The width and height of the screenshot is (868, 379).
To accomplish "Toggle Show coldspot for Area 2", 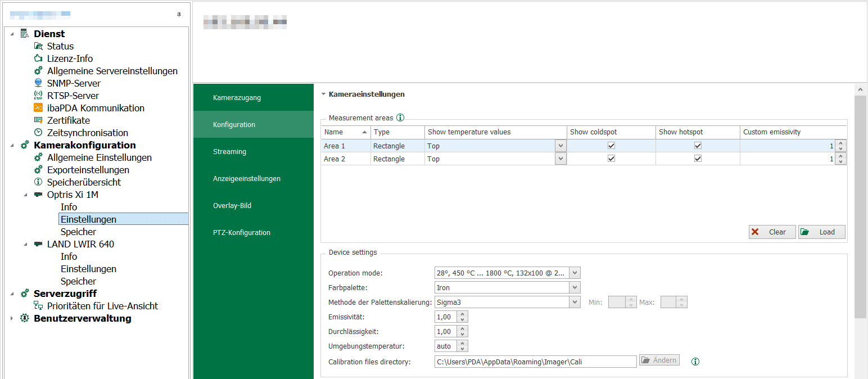I will tap(612, 159).
